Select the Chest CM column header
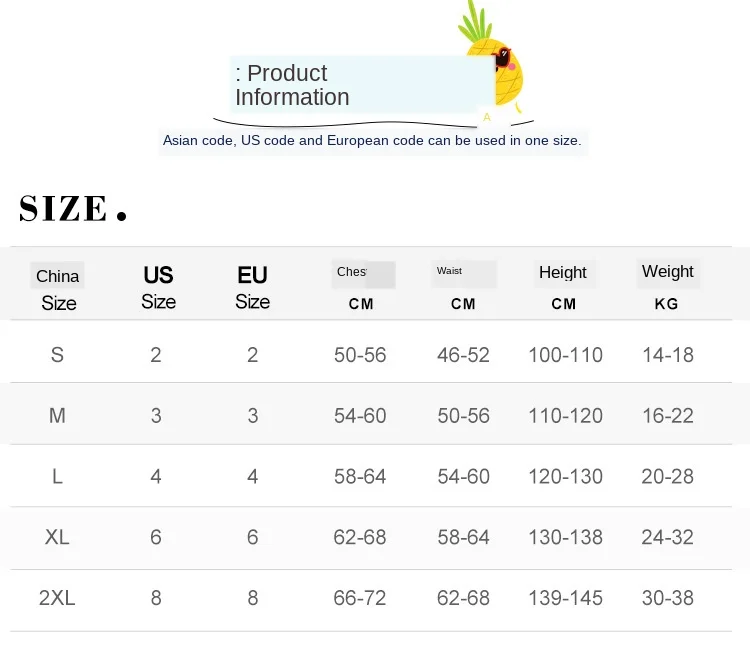750x645 pixels. pos(362,287)
